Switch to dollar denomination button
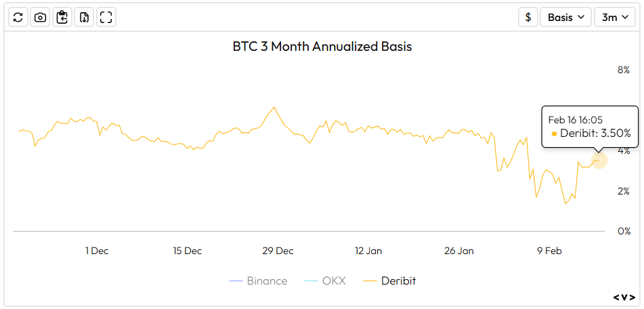This screenshot has width=644, height=309. 528,18
